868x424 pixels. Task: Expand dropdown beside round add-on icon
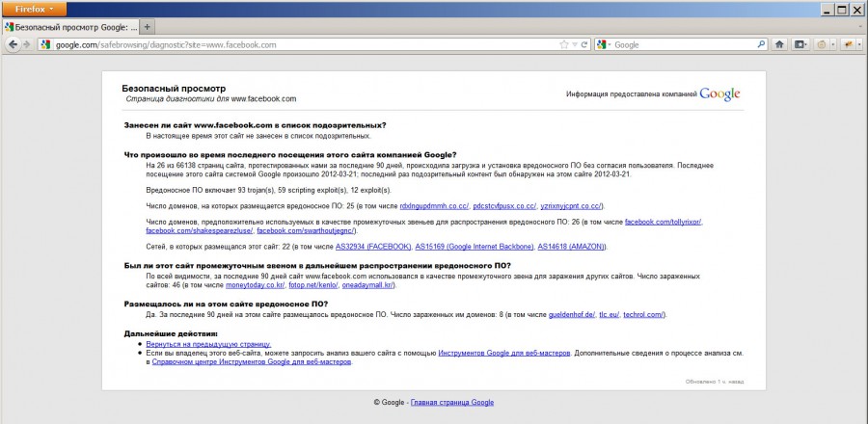tap(831, 44)
